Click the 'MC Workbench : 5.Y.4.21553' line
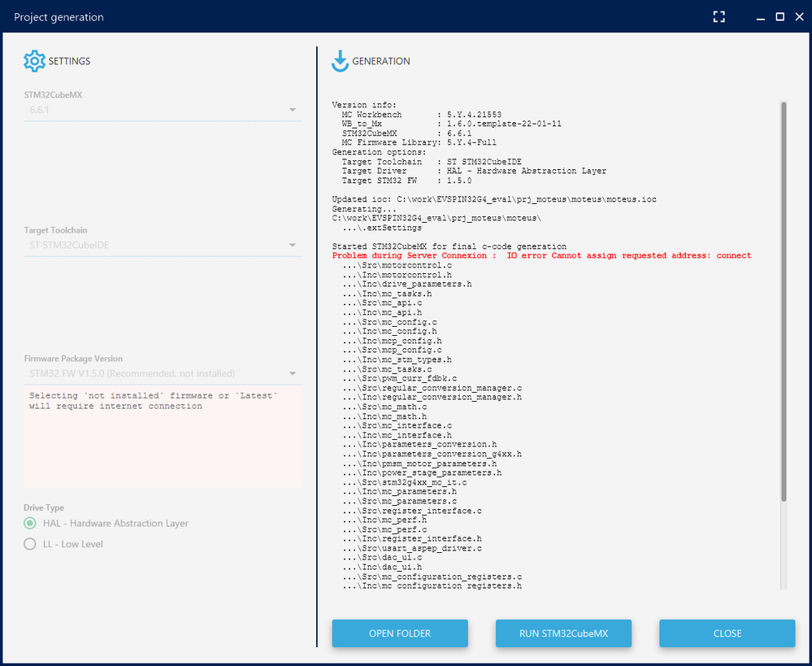 pyautogui.click(x=422, y=115)
